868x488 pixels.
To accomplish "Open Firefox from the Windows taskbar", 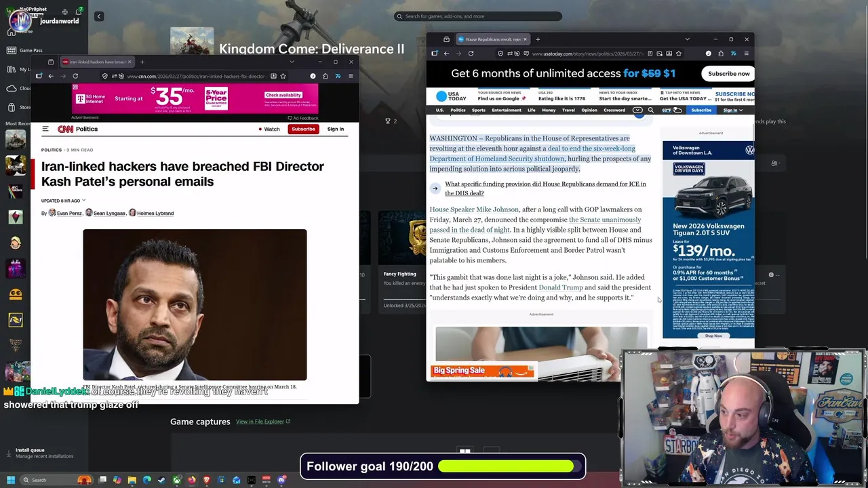I will click(x=191, y=480).
